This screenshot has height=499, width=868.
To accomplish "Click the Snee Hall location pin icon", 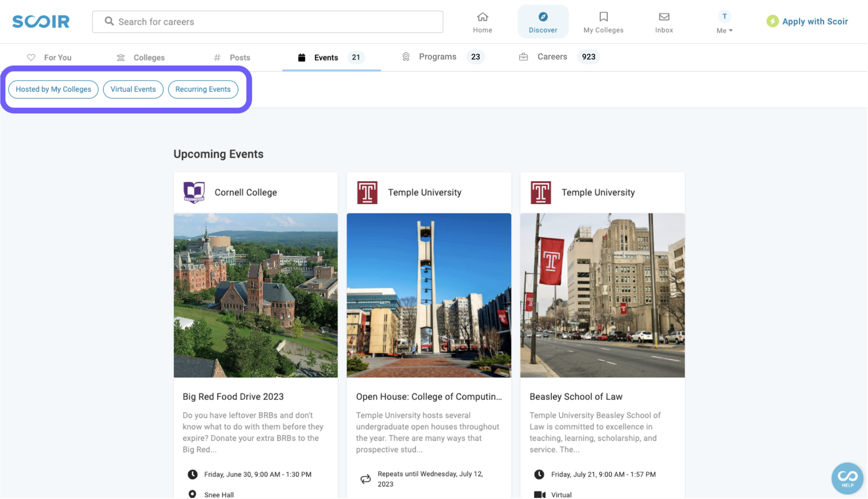I will tap(192, 494).
